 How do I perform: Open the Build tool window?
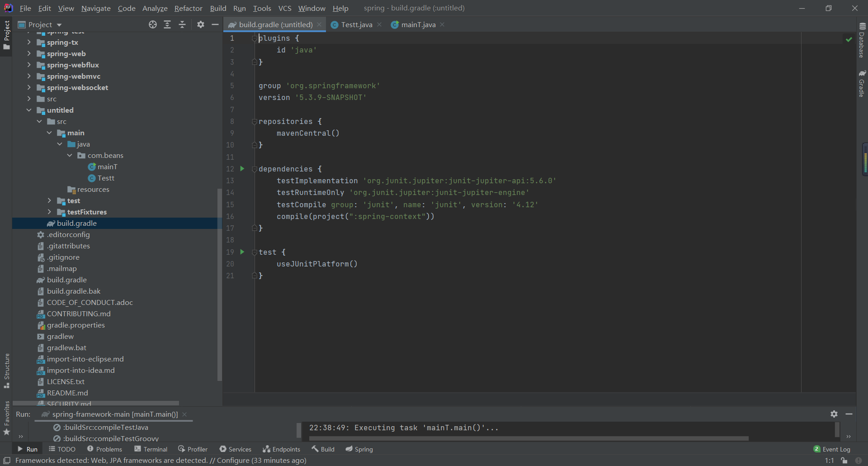[323, 449]
